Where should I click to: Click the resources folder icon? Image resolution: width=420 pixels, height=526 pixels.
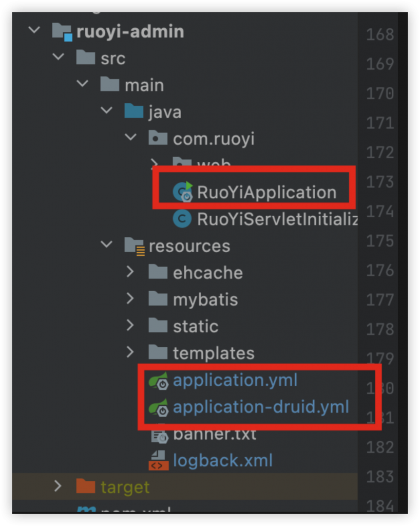point(134,246)
